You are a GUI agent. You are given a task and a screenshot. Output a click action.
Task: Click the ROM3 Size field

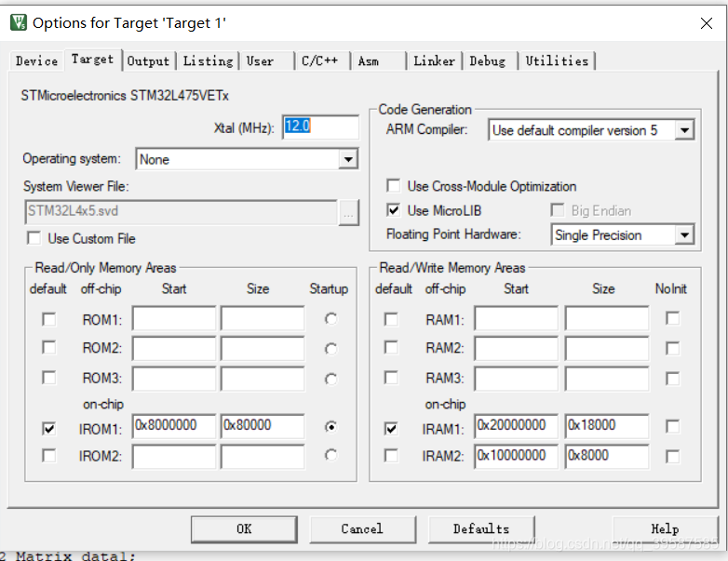click(x=263, y=378)
